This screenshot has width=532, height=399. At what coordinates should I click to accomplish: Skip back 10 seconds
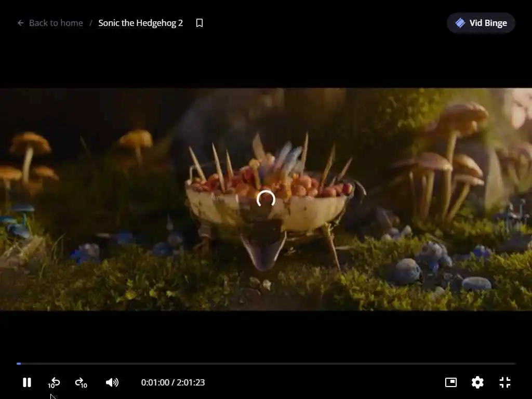tap(54, 383)
